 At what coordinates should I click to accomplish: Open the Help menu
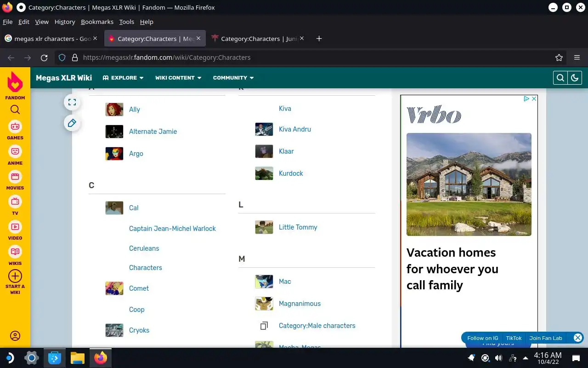pos(147,22)
